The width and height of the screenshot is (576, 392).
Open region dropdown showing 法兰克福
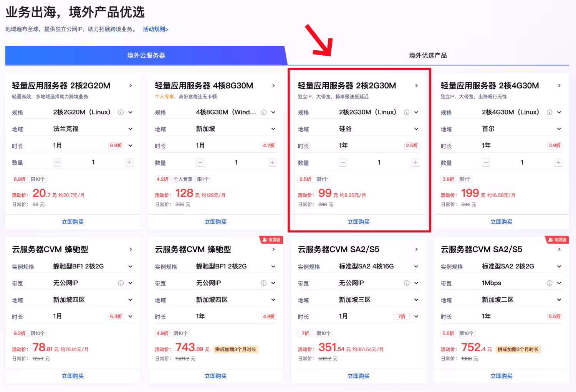pyautogui.click(x=93, y=129)
